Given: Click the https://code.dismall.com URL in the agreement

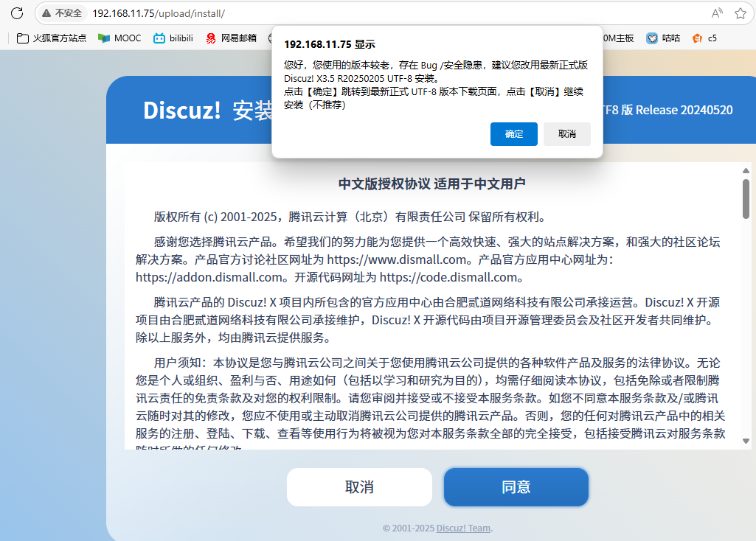Looking at the screenshot, I should point(448,277).
